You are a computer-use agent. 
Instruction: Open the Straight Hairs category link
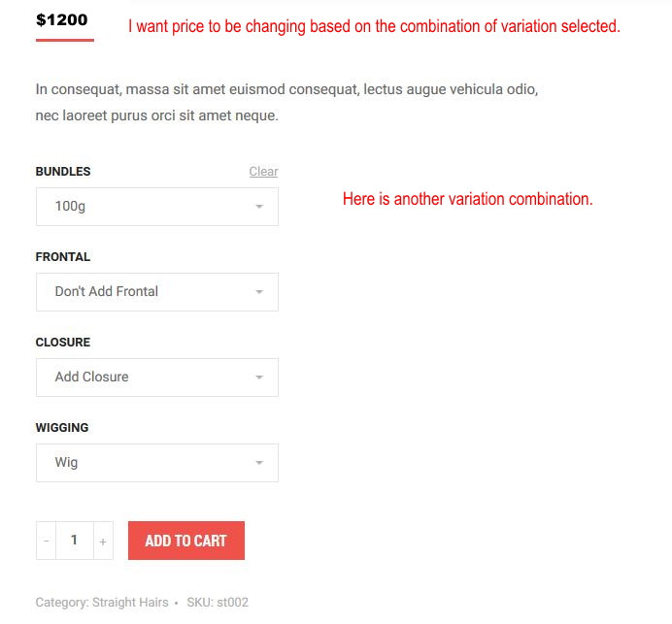[x=130, y=603]
